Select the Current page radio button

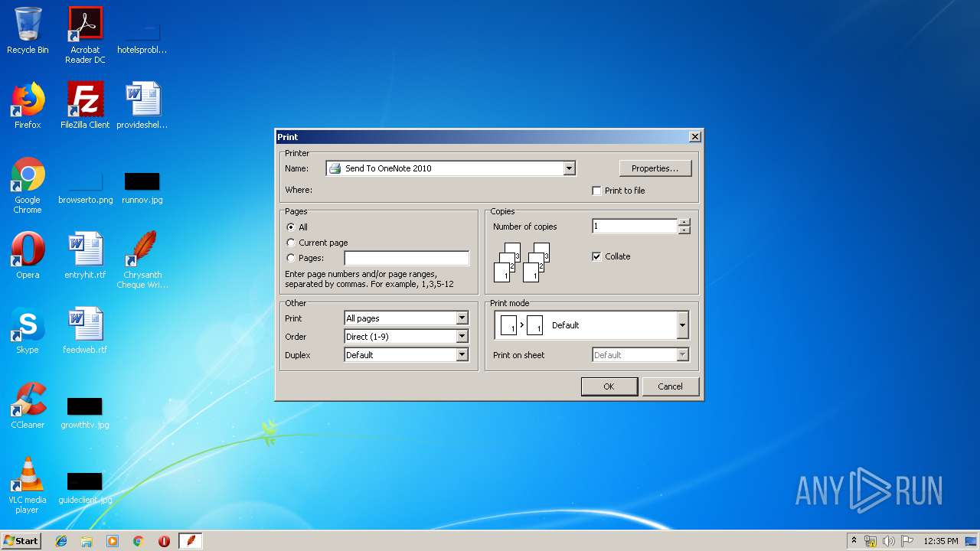(x=291, y=243)
